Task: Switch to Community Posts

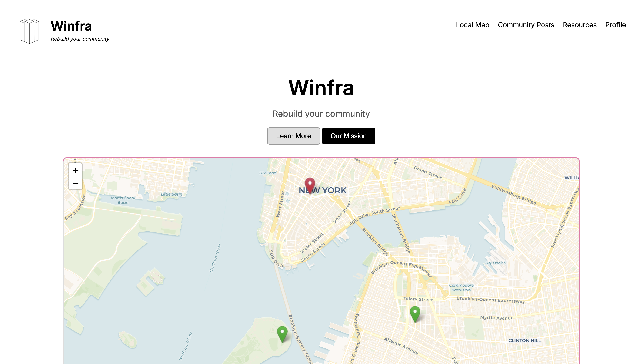Action: pyautogui.click(x=526, y=25)
